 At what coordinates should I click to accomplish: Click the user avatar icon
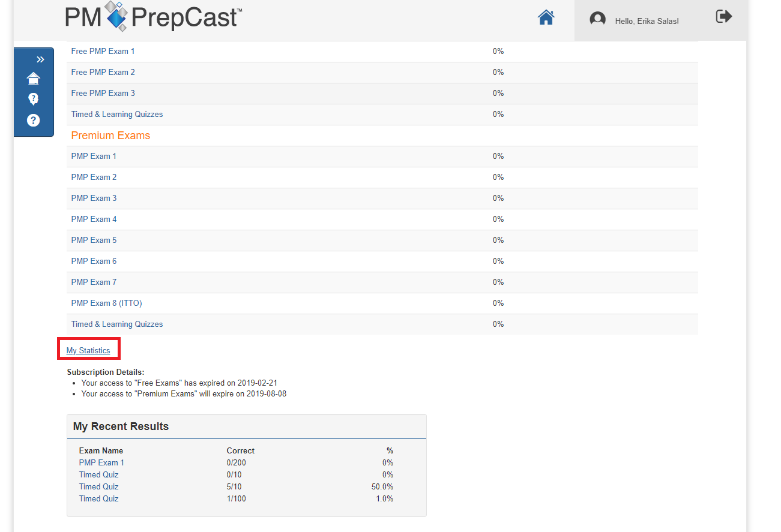[x=597, y=19]
